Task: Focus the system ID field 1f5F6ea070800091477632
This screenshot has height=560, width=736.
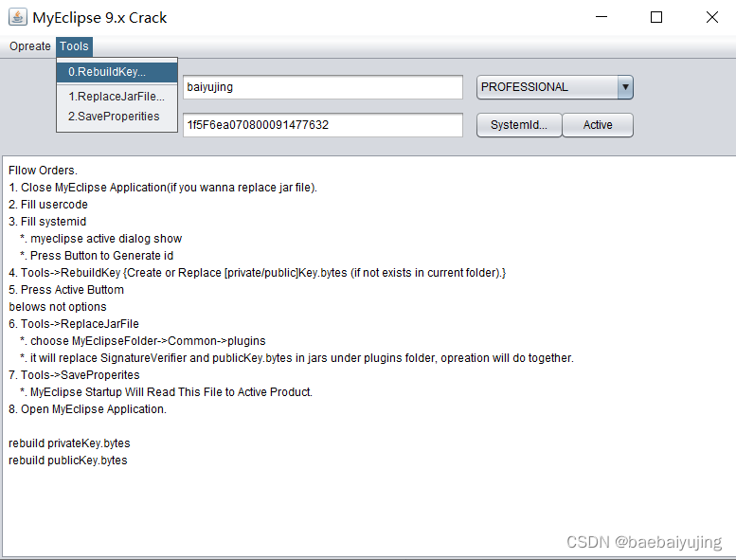Action: 323,125
